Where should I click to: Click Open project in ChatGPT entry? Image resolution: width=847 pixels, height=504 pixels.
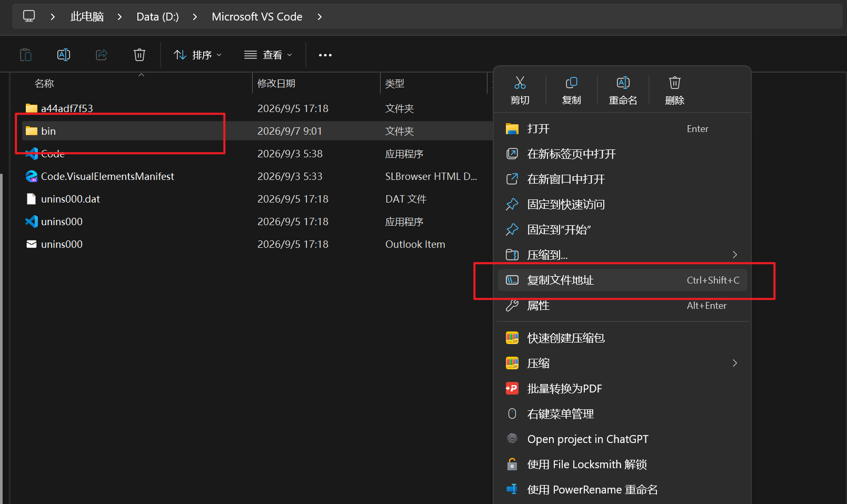[622, 439]
